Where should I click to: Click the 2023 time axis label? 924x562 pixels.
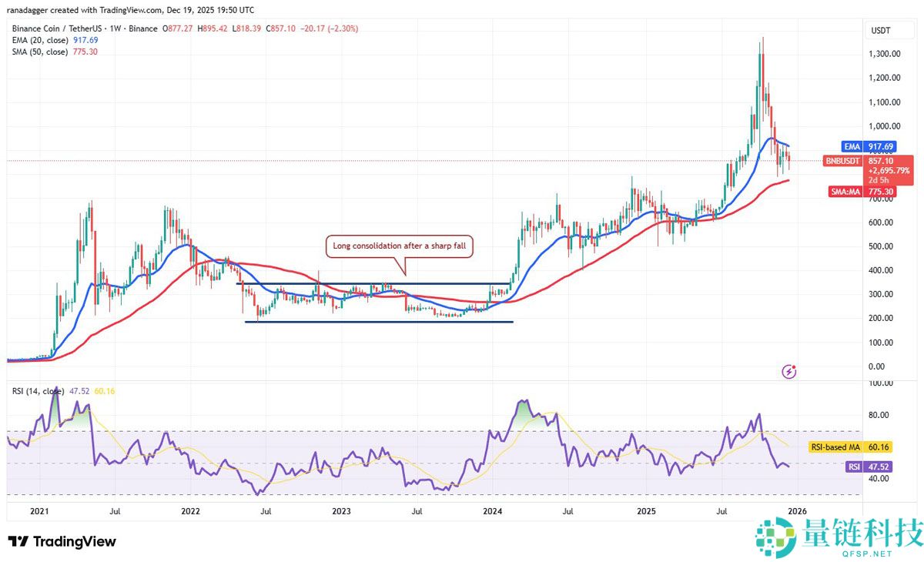[x=341, y=510]
